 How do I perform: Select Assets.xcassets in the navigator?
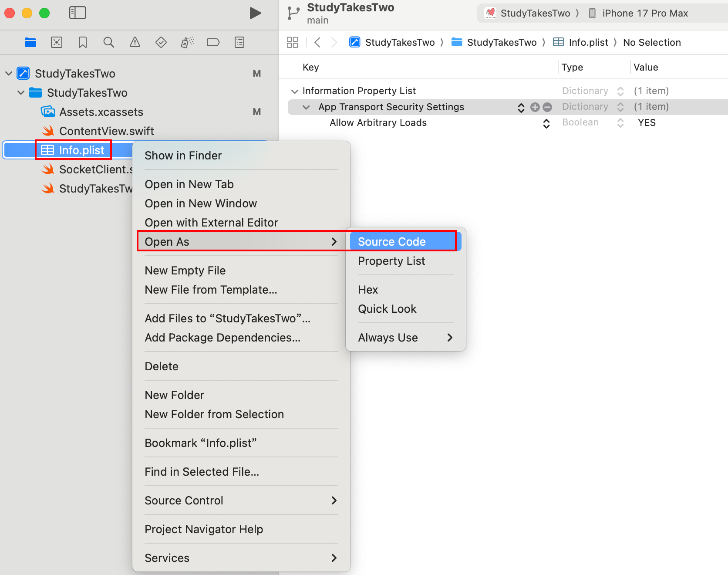tap(101, 112)
